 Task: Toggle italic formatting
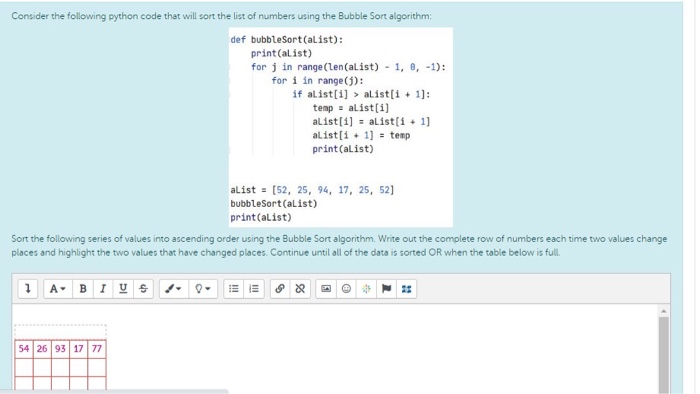(x=103, y=289)
